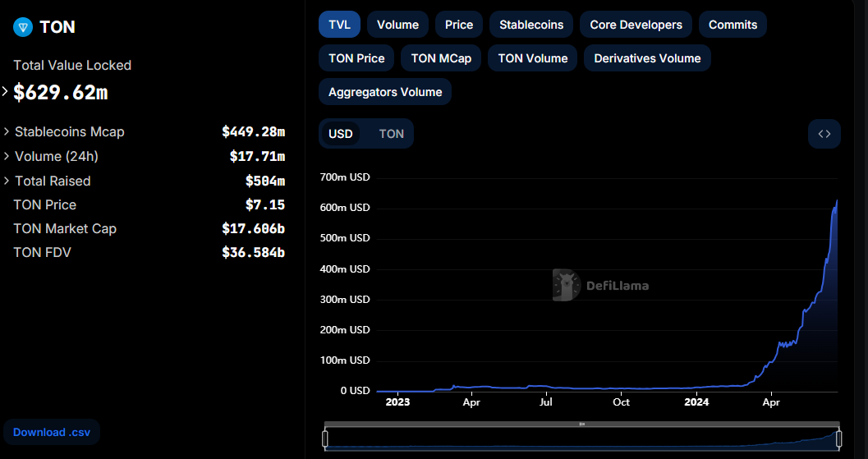Click the $504m total raised value
Image resolution: width=868 pixels, height=459 pixels.
coord(265,181)
